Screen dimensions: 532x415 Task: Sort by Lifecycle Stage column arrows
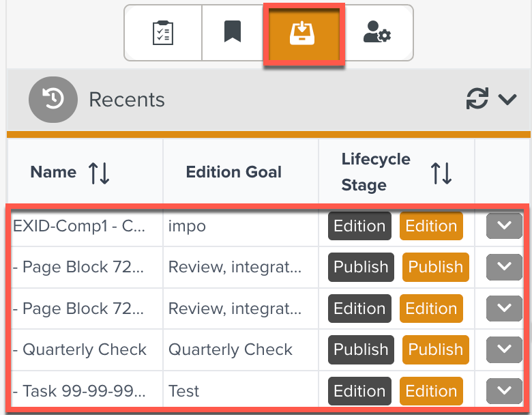click(441, 173)
